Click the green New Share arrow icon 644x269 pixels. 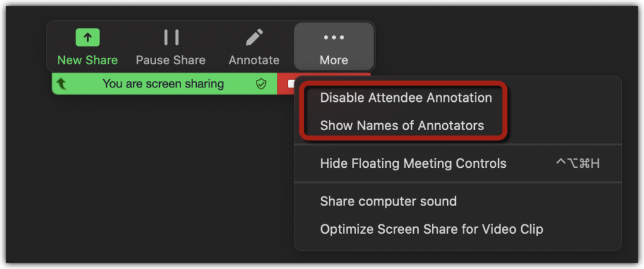87,37
